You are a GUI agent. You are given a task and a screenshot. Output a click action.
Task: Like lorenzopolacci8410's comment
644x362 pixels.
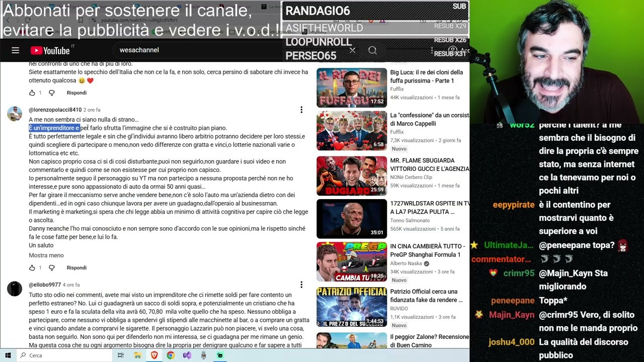(32, 268)
